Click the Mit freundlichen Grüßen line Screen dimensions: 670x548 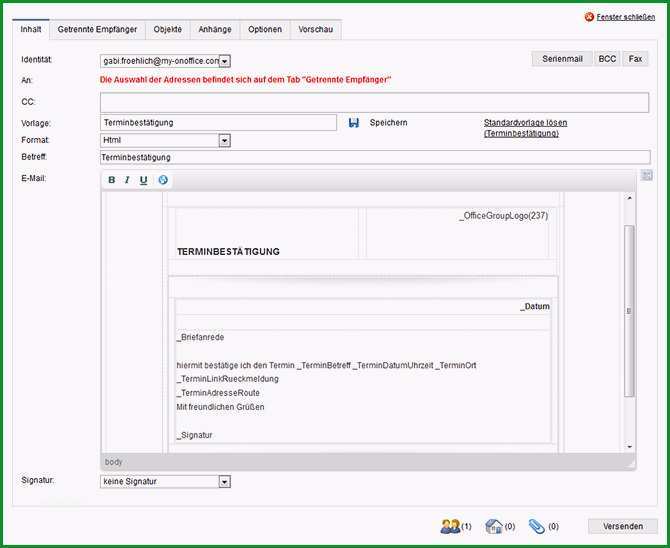pos(220,407)
